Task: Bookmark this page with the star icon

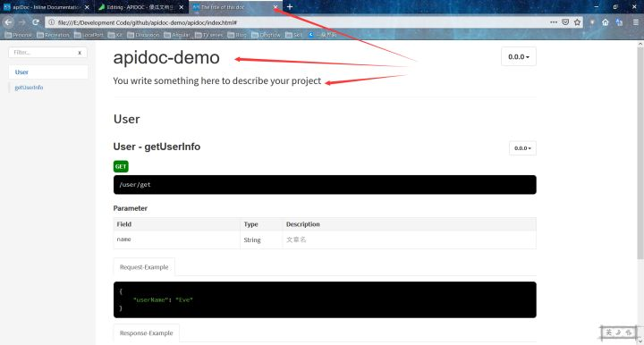Action: 578,22
